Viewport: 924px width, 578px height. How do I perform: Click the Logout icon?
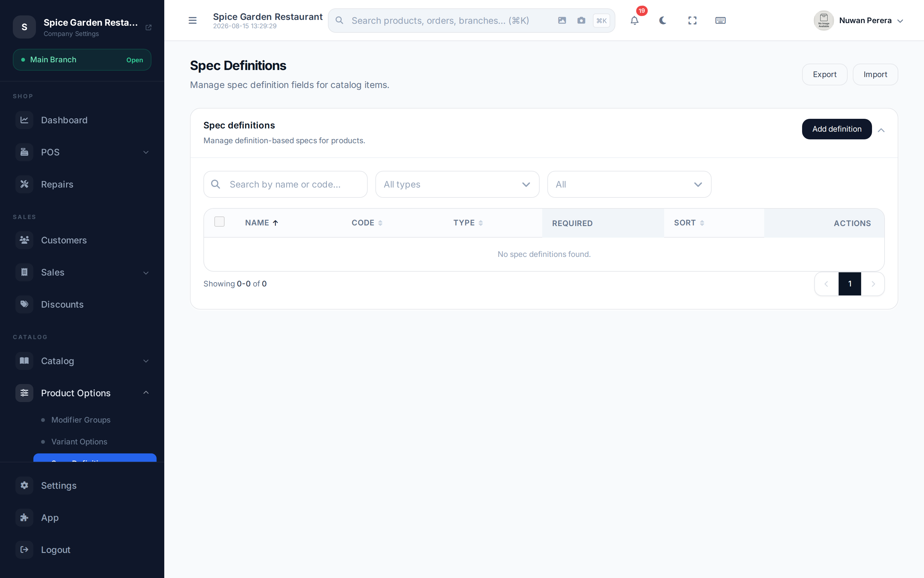(x=24, y=550)
